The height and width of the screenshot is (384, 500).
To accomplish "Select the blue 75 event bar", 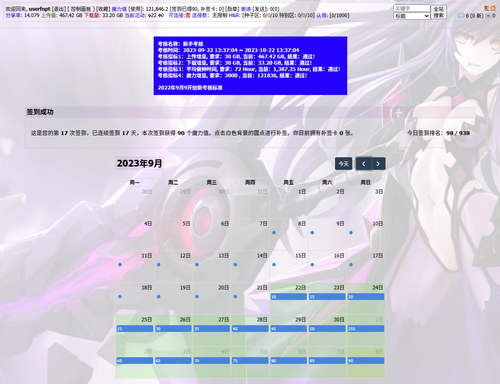I will point(250,361).
